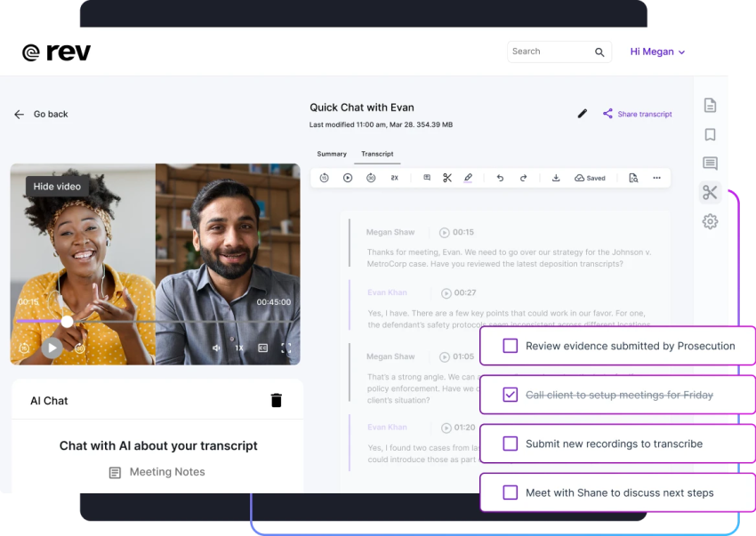
Task: Open the settings gear in right sidebar
Action: point(710,221)
